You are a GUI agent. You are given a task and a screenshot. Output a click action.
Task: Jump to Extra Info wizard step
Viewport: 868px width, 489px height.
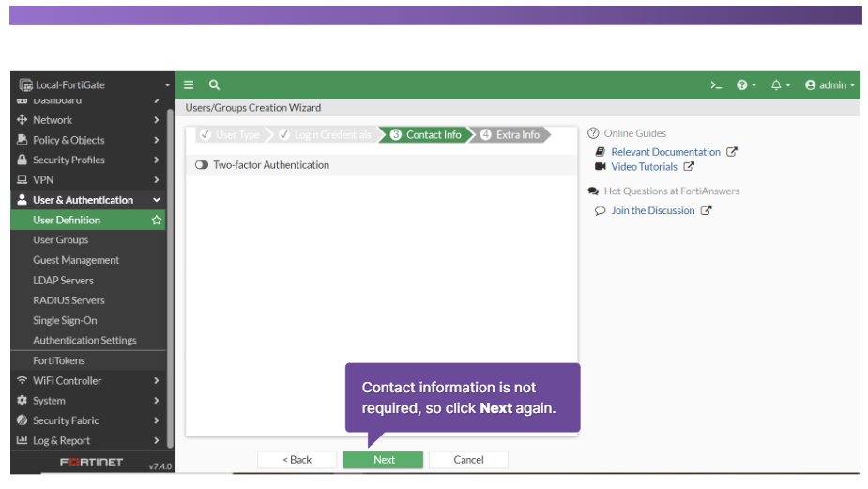coord(510,134)
